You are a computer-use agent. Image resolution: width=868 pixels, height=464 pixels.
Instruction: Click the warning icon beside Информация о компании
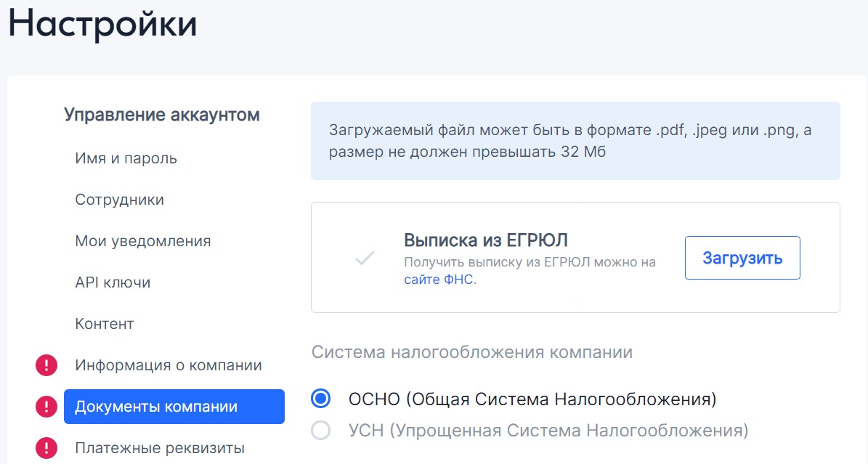click(46, 365)
